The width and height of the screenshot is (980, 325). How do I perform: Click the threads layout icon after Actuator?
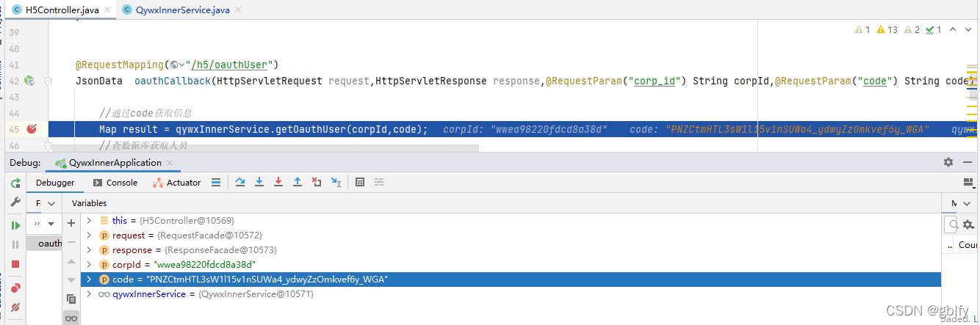216,183
